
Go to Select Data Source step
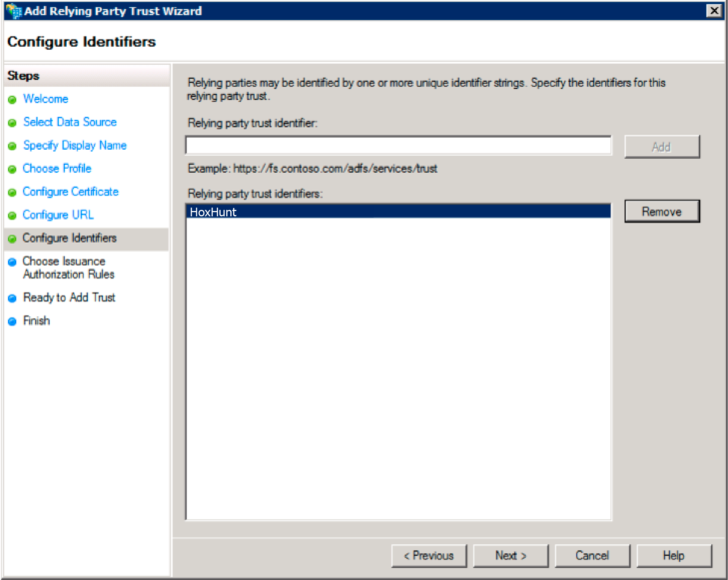(x=70, y=122)
